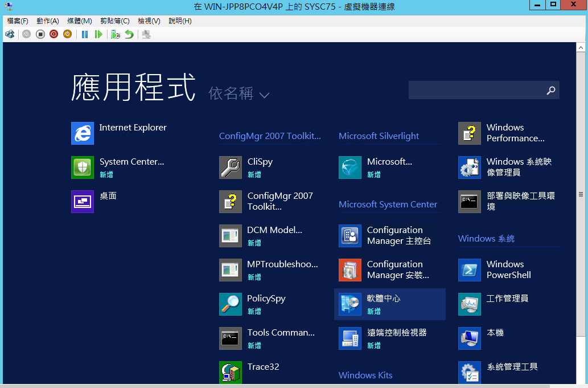Open the Configuration Manager 安裝 icon
Image resolution: width=588 pixels, height=388 pixels.
point(350,270)
